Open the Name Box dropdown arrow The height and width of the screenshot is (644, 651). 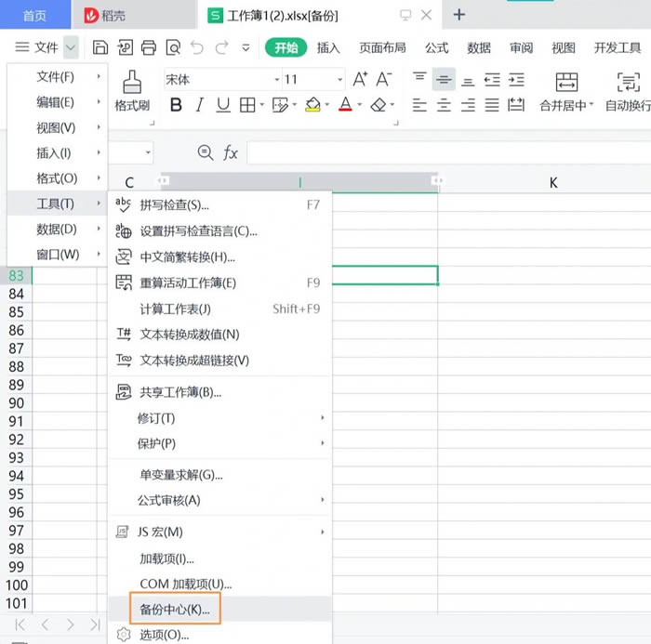(148, 152)
